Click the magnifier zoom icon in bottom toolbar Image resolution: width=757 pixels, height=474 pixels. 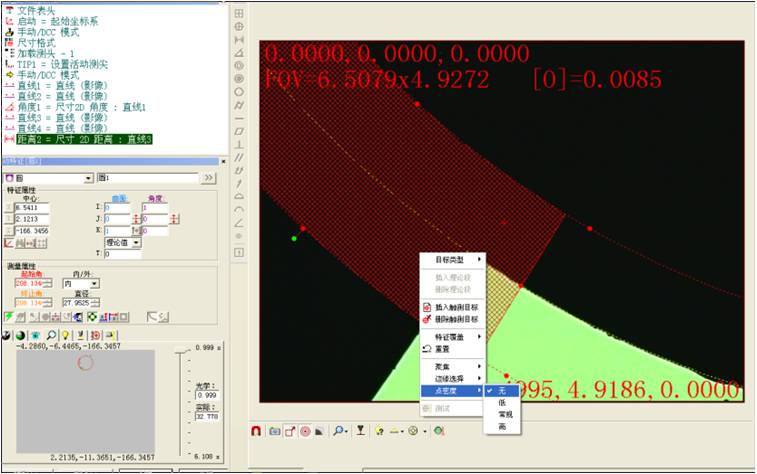(340, 431)
